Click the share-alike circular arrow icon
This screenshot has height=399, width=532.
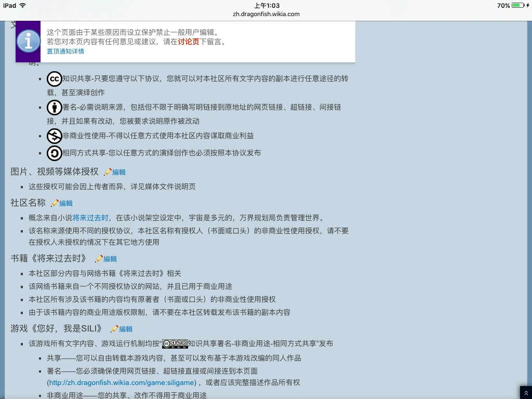(54, 153)
